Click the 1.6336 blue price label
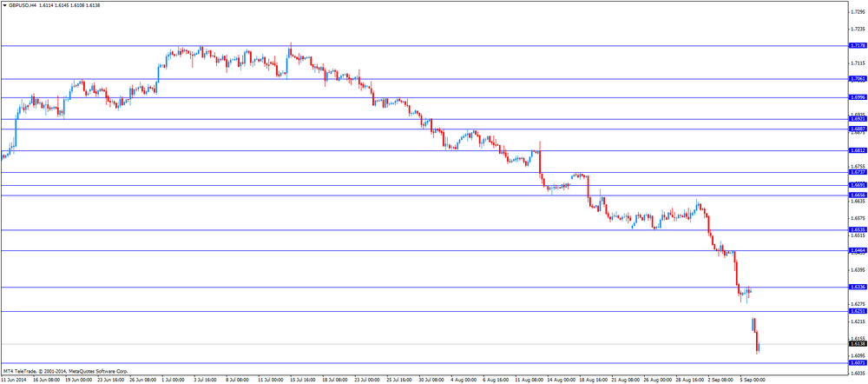 coord(857,287)
